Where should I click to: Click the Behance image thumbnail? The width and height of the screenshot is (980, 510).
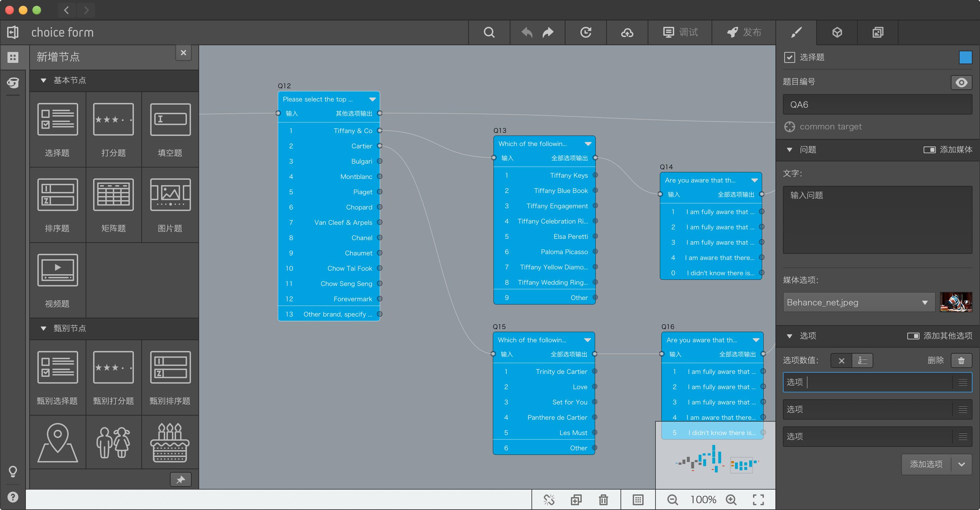click(x=956, y=302)
